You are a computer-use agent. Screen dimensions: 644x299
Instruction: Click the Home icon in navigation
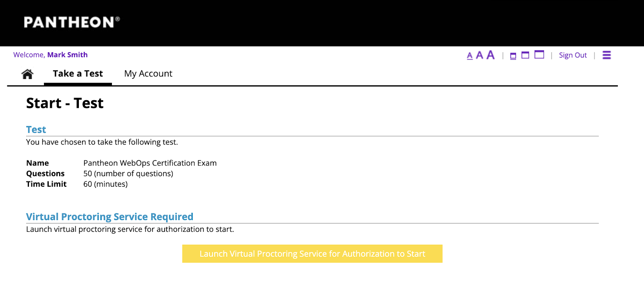[27, 74]
